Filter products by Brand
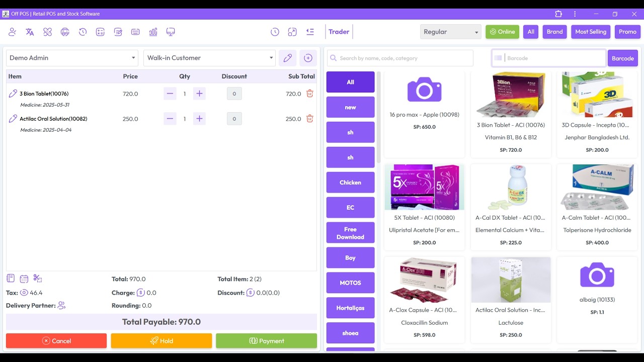 click(x=554, y=32)
